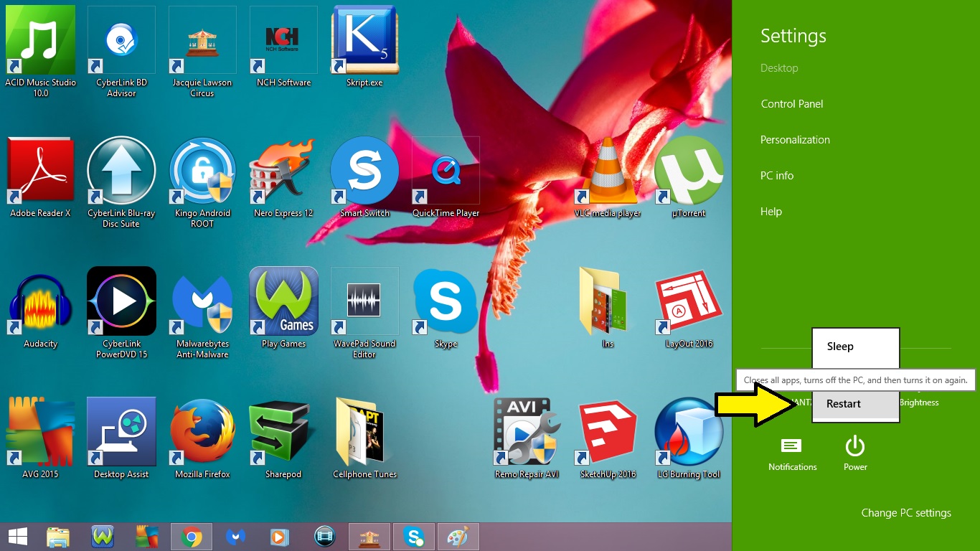Open the film reel taskbar icon

pyautogui.click(x=325, y=537)
